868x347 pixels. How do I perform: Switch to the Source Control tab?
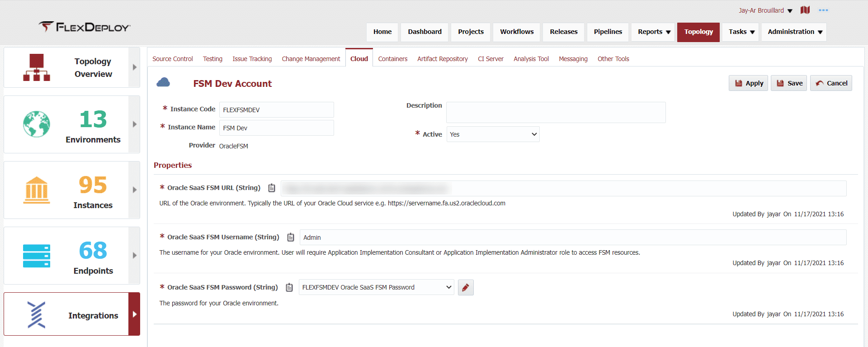(173, 59)
